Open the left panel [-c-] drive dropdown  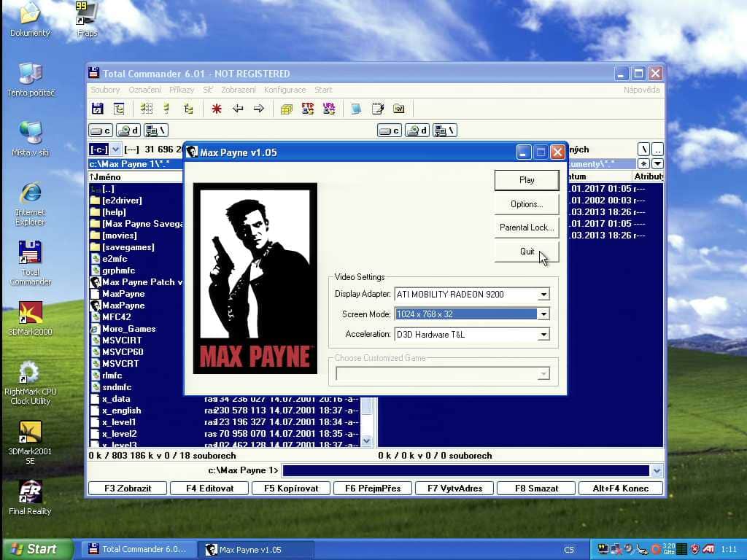[116, 149]
